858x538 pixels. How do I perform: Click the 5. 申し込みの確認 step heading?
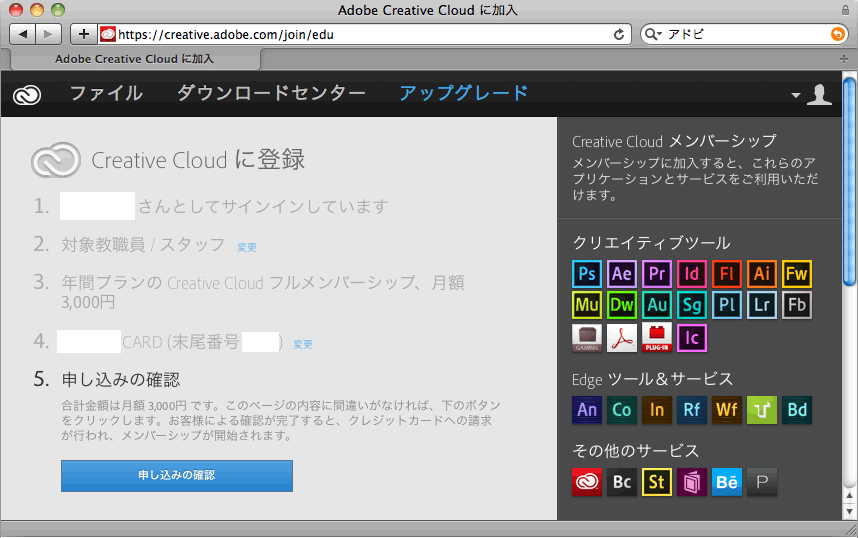coord(107,379)
